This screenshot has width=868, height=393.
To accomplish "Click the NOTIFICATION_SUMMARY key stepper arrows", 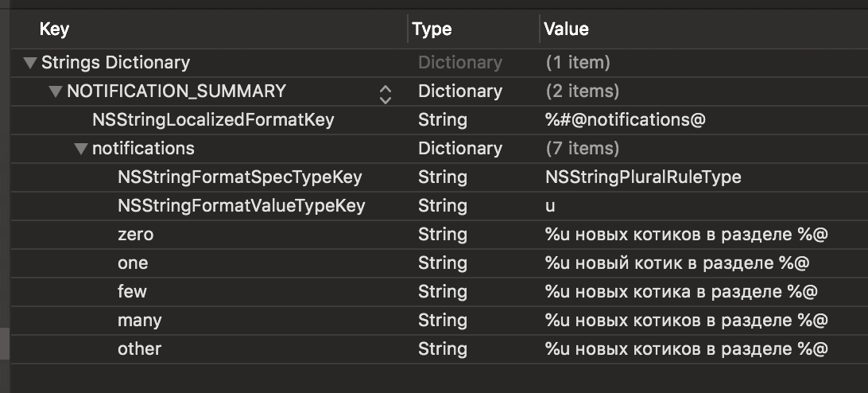I will pyautogui.click(x=386, y=92).
